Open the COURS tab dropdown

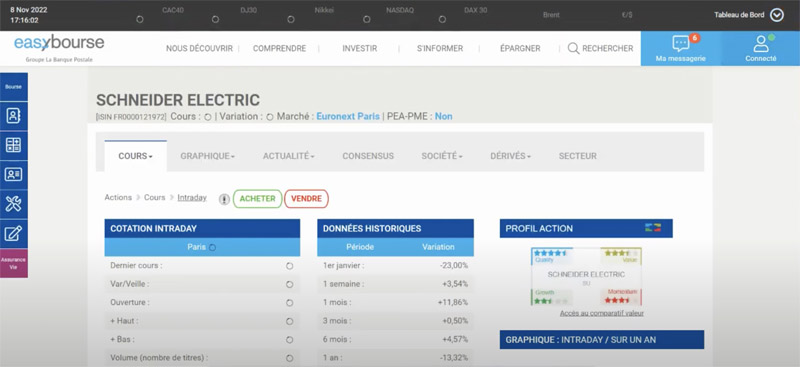tap(136, 156)
